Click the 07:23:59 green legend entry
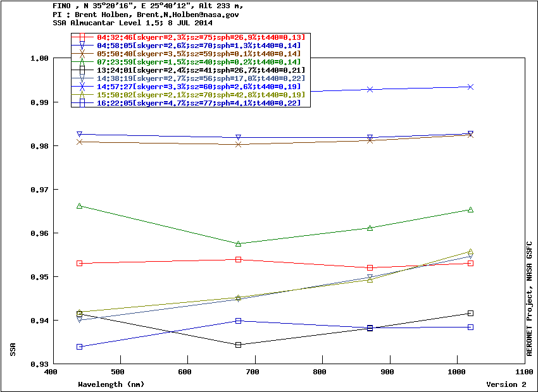538x392 pixels. point(190,62)
